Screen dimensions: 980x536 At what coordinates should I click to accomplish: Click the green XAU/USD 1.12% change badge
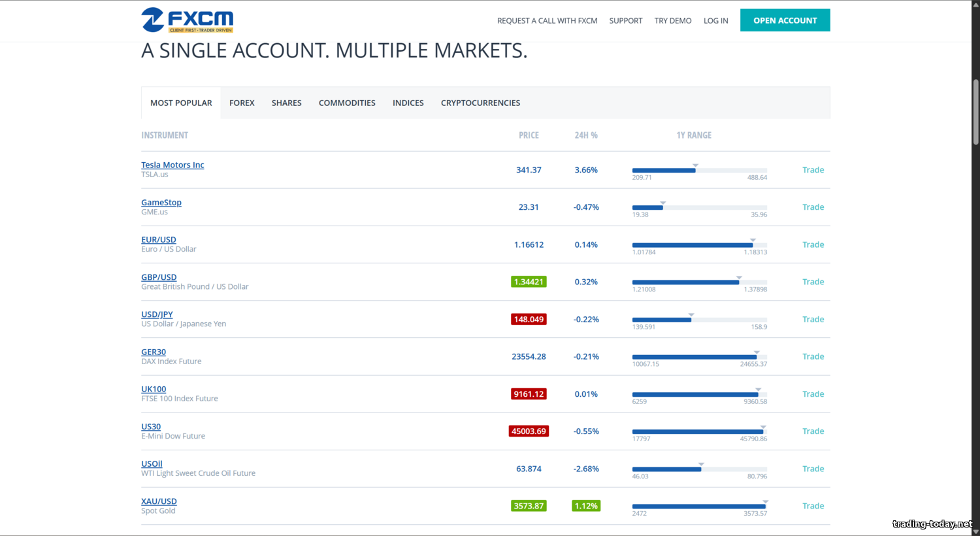click(x=586, y=506)
